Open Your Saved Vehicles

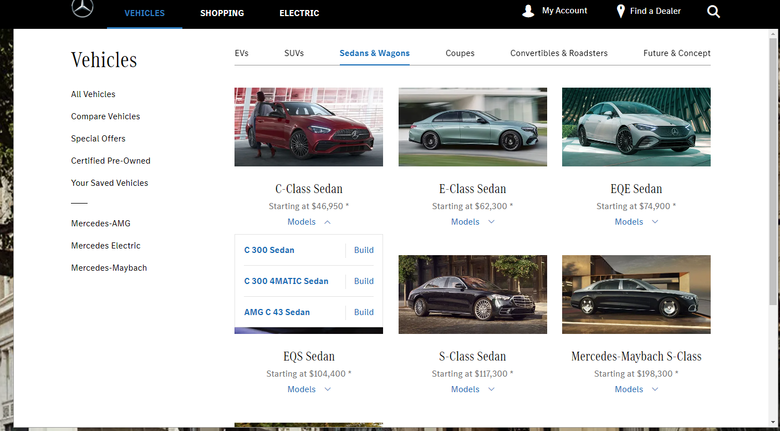coord(109,183)
